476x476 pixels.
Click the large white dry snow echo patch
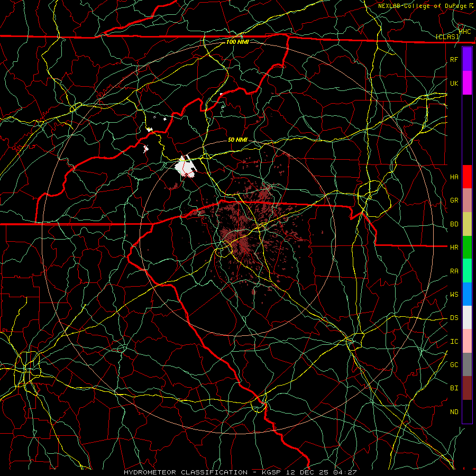click(x=185, y=167)
